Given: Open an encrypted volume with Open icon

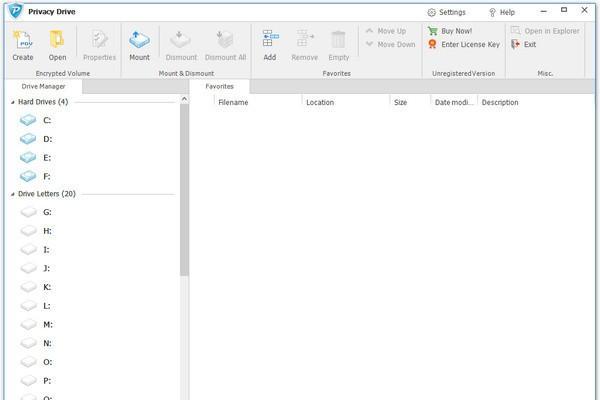Looking at the screenshot, I should (x=57, y=40).
